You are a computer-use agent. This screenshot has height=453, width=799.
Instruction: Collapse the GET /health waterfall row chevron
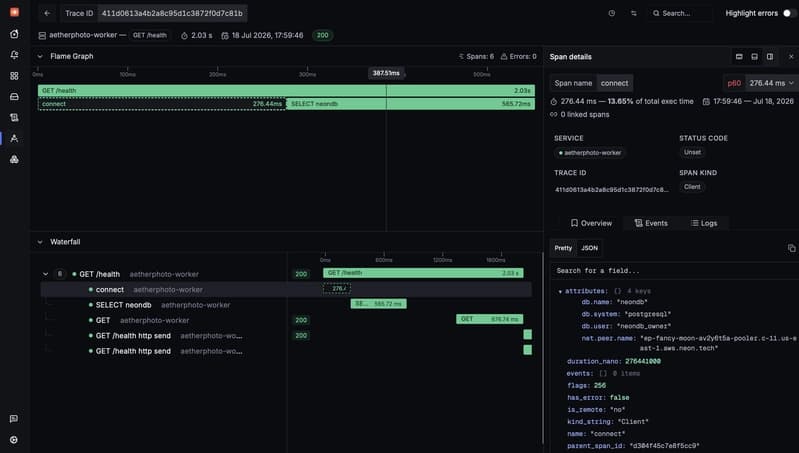point(45,274)
